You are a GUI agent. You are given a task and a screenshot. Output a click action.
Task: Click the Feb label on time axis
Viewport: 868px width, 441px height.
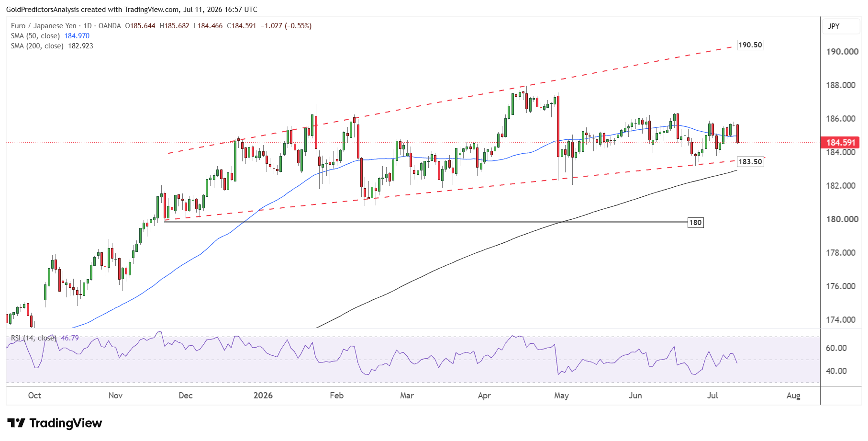point(337,396)
